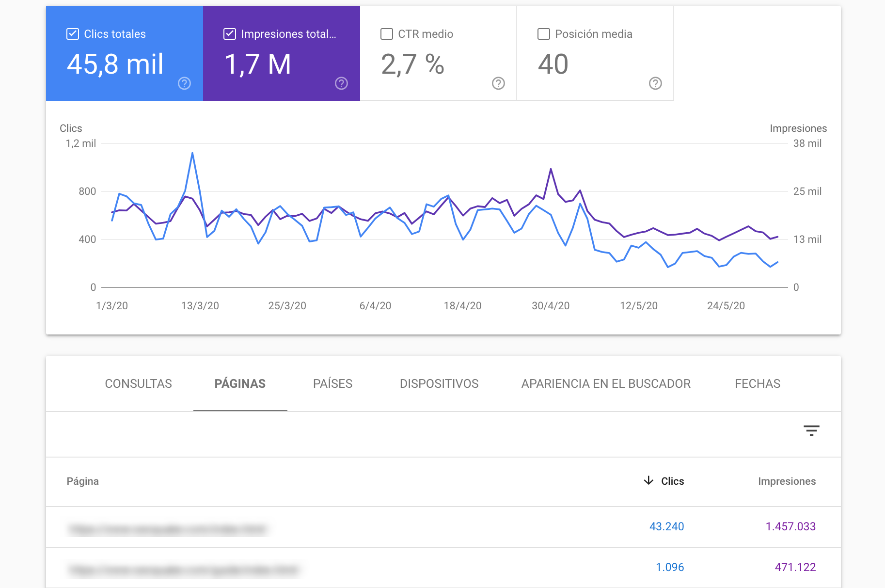Viewport: 885px width, 588px height.
Task: Enable the CTR medio checkbox
Action: pyautogui.click(x=387, y=34)
